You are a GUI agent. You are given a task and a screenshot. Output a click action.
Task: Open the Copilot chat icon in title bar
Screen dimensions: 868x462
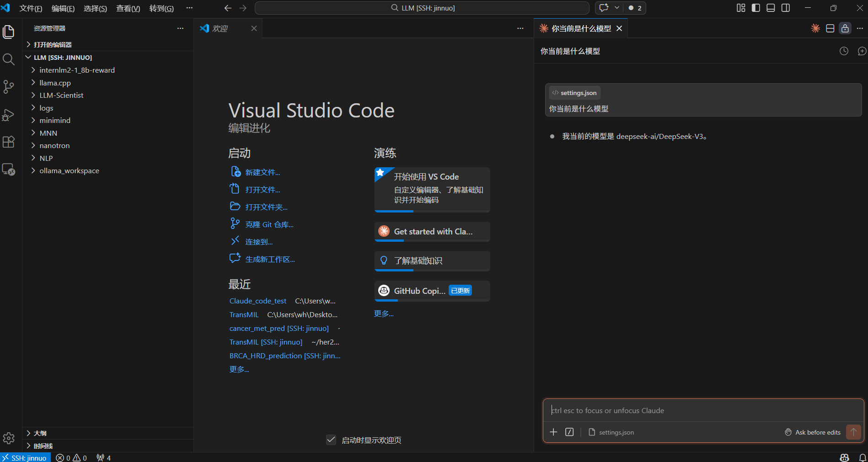pos(604,8)
